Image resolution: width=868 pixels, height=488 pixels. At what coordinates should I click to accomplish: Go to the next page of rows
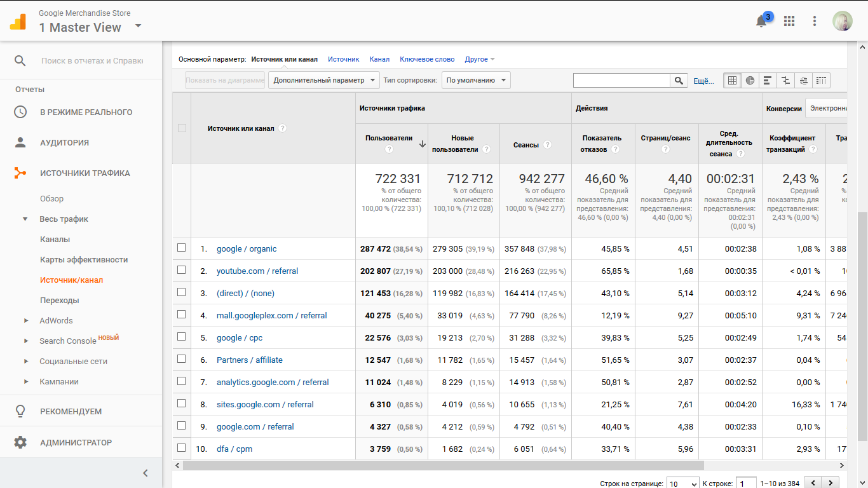click(x=830, y=483)
